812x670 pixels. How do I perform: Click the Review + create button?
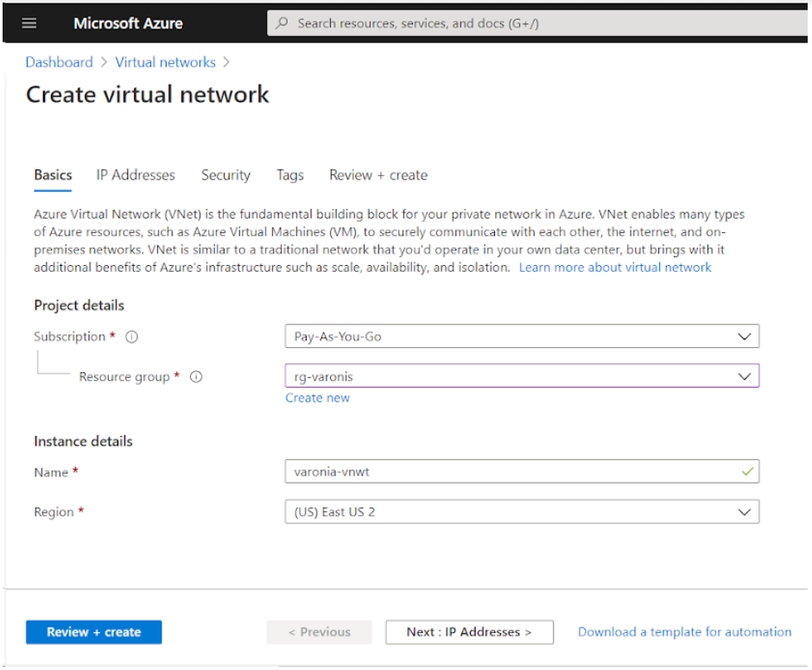93,632
